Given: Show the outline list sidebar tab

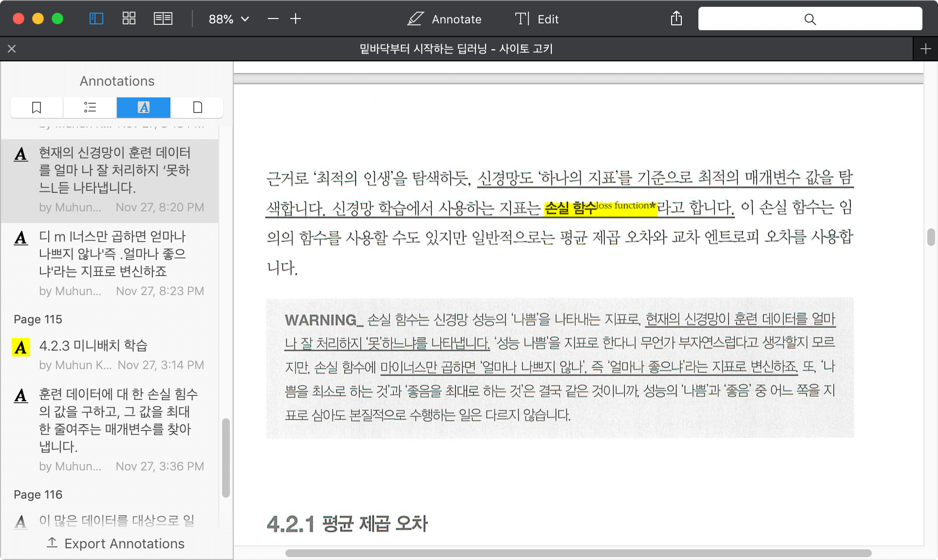Looking at the screenshot, I should click(x=90, y=107).
